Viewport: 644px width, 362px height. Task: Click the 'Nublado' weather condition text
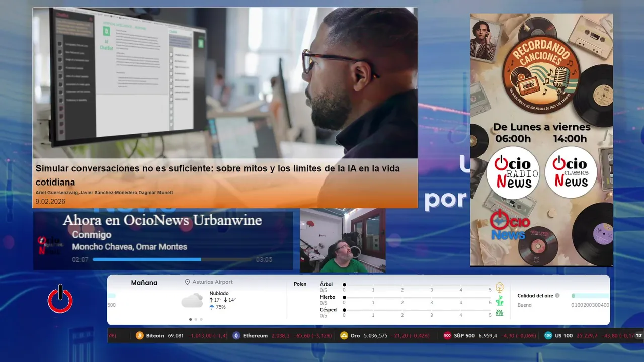[219, 293]
